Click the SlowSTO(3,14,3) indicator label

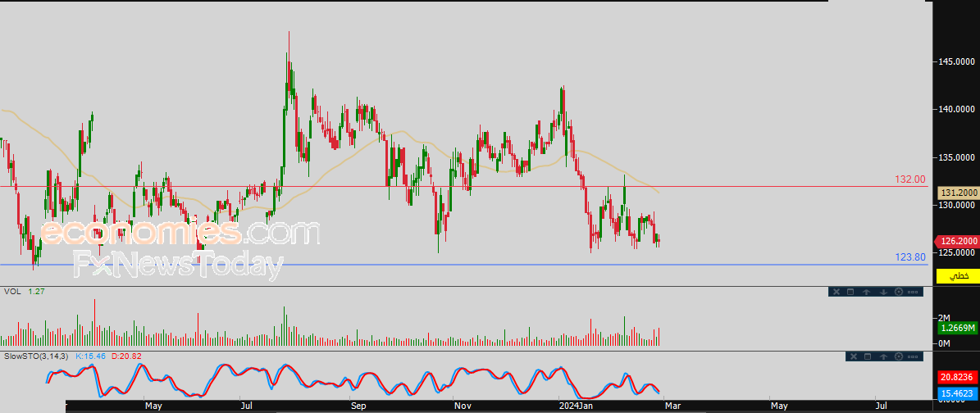click(35, 356)
